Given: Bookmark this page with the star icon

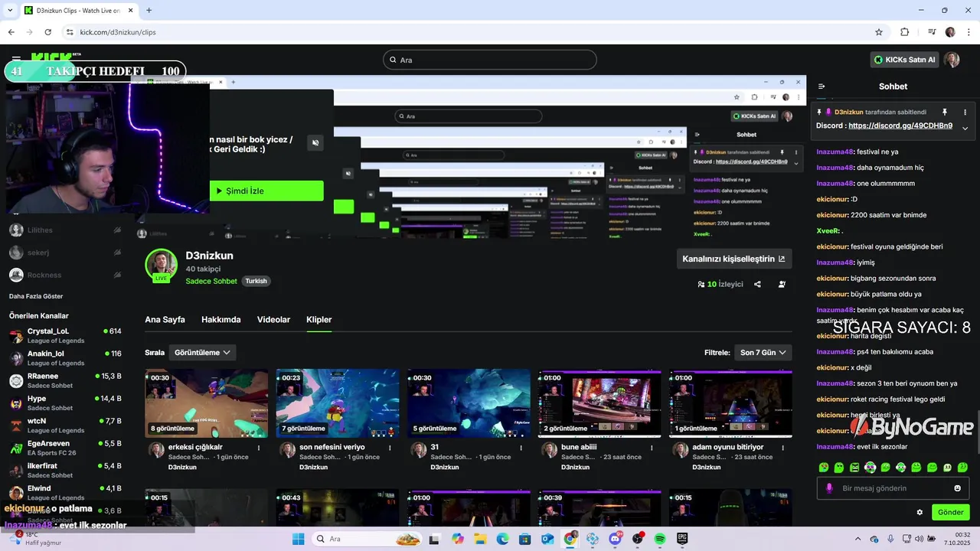Looking at the screenshot, I should click(x=879, y=32).
